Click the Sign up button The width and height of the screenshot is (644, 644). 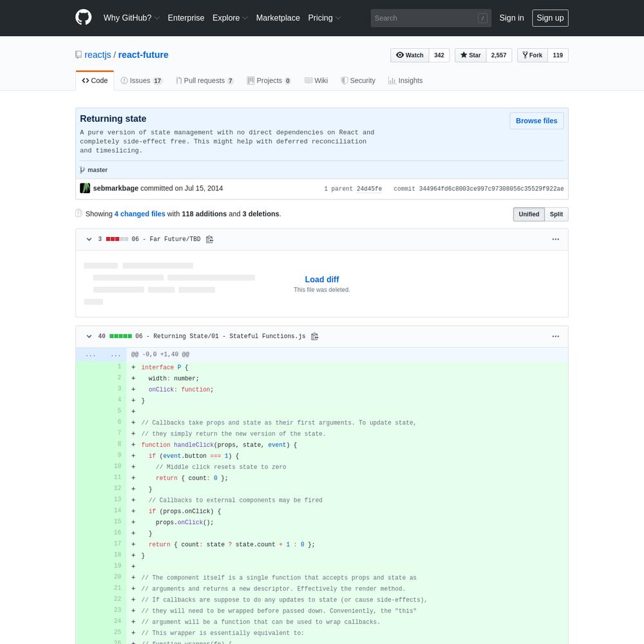(x=550, y=18)
